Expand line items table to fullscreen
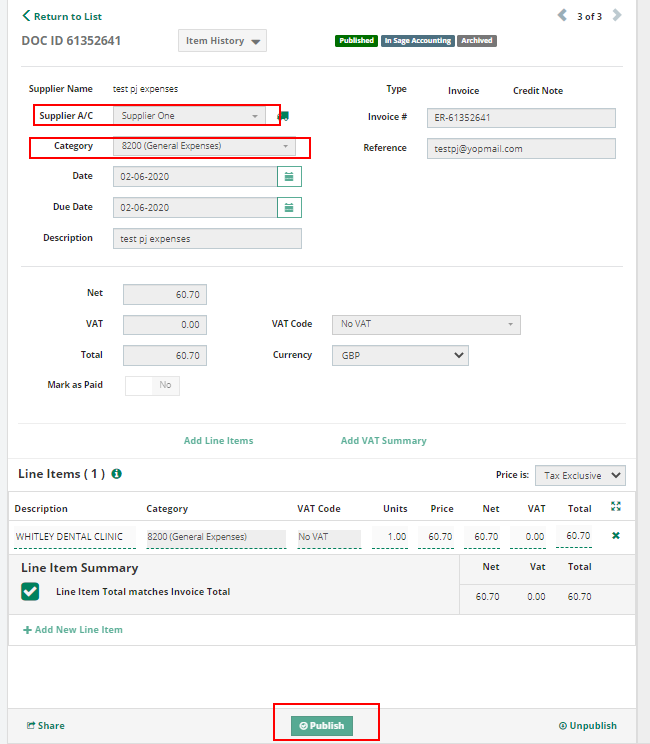The width and height of the screenshot is (650, 744). click(x=616, y=507)
